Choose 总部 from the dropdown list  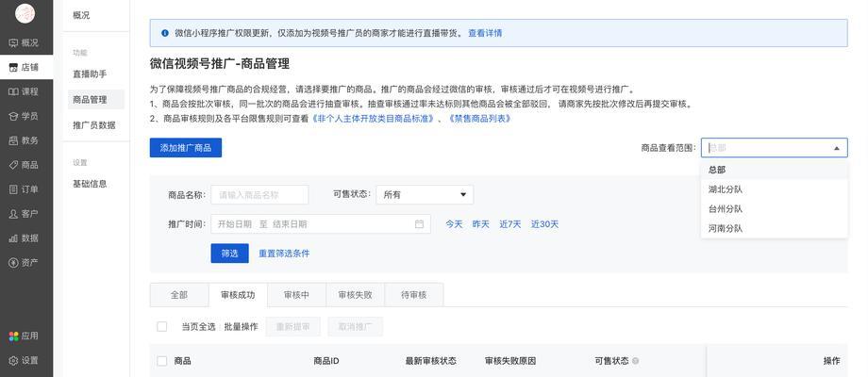coord(774,170)
